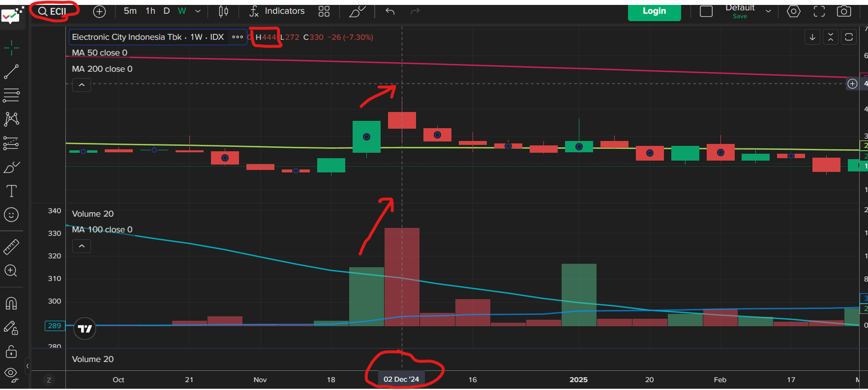This screenshot has width=868, height=390.
Task: Select the D daily interval
Action: point(167,11)
